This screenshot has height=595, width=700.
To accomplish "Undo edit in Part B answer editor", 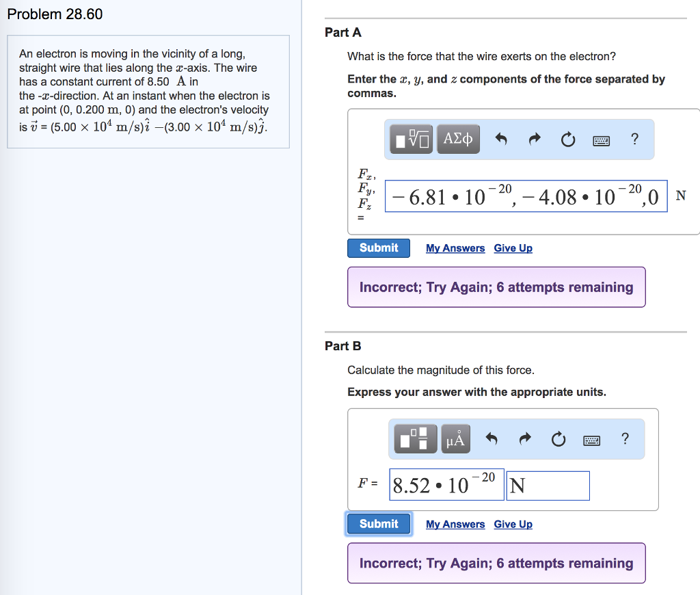I will click(490, 439).
